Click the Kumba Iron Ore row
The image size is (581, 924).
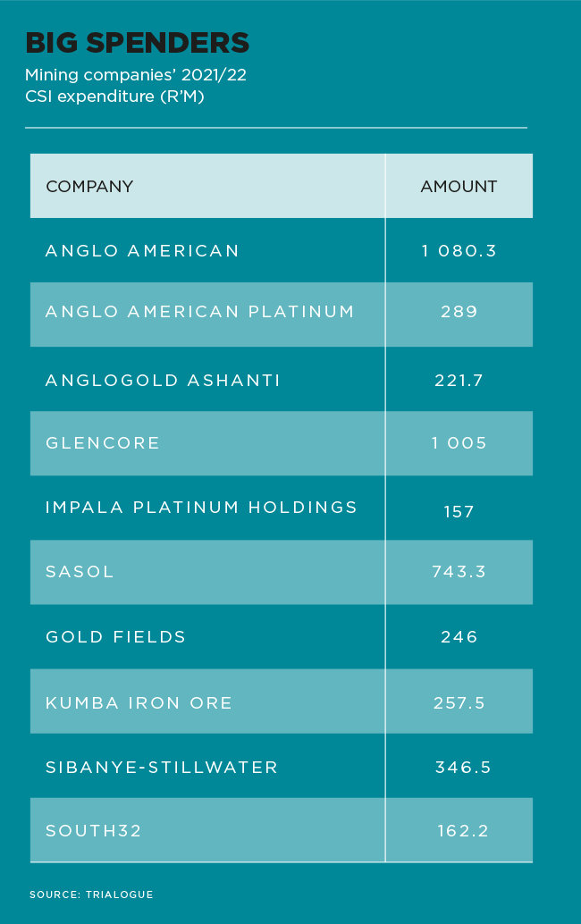pyautogui.click(x=282, y=701)
